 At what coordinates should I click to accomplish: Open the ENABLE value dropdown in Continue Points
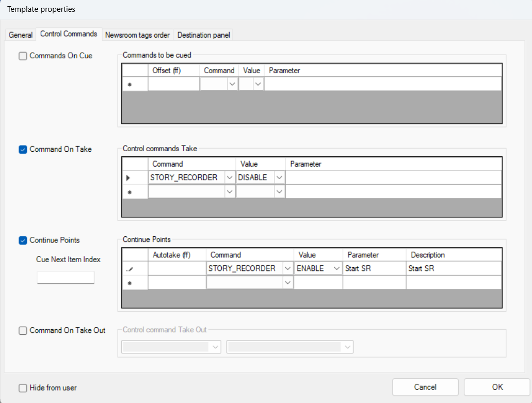[x=337, y=269]
